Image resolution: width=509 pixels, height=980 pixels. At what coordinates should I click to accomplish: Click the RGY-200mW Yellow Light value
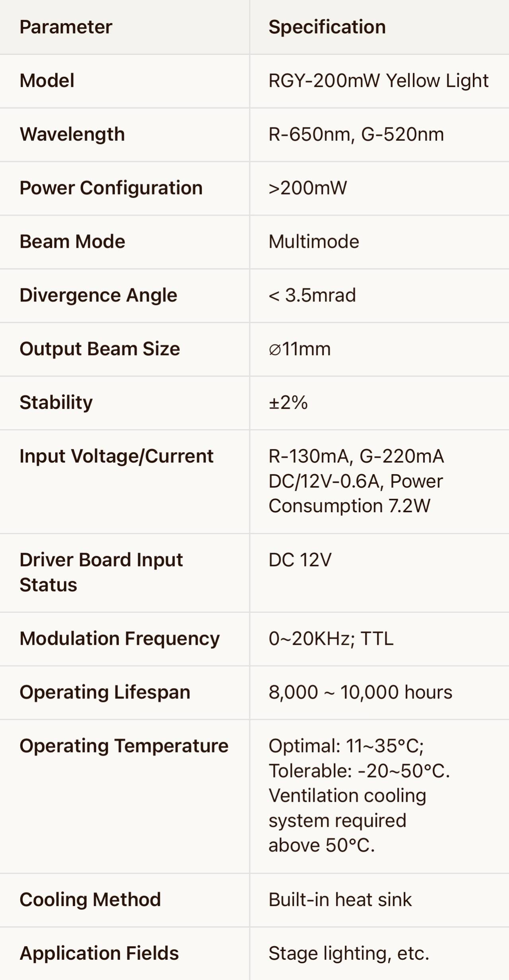tap(378, 81)
